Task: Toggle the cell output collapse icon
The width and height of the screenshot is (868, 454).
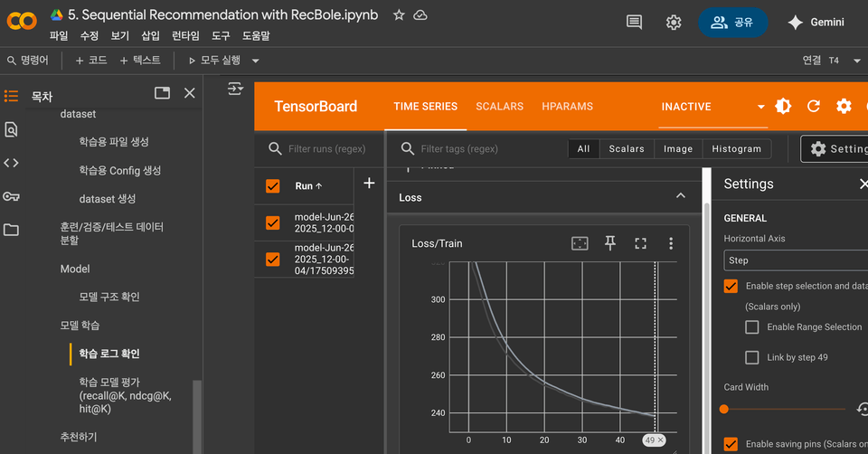Action: point(235,89)
